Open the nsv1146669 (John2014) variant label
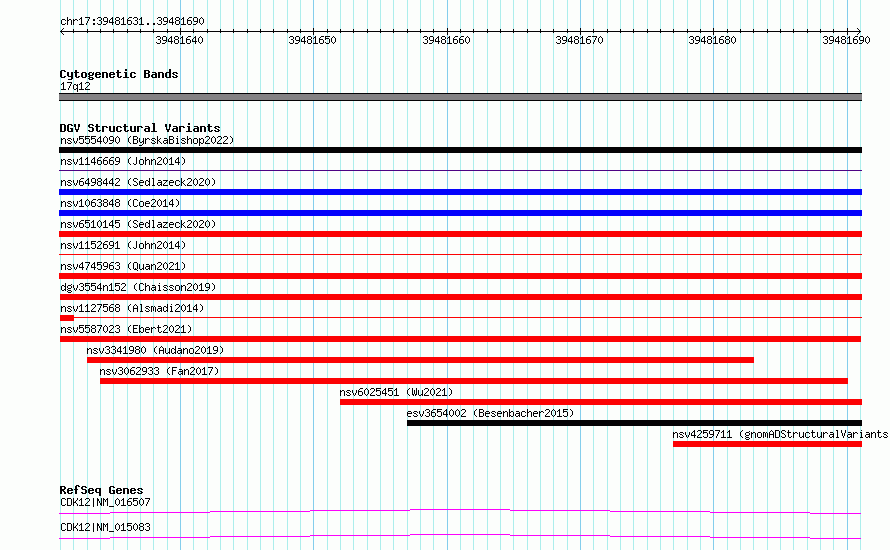 (x=123, y=161)
